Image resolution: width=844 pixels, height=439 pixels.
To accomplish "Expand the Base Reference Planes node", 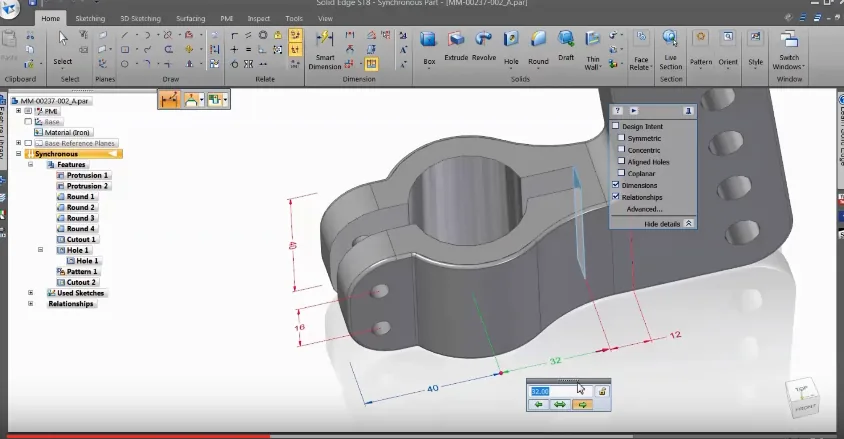I will pos(18,143).
